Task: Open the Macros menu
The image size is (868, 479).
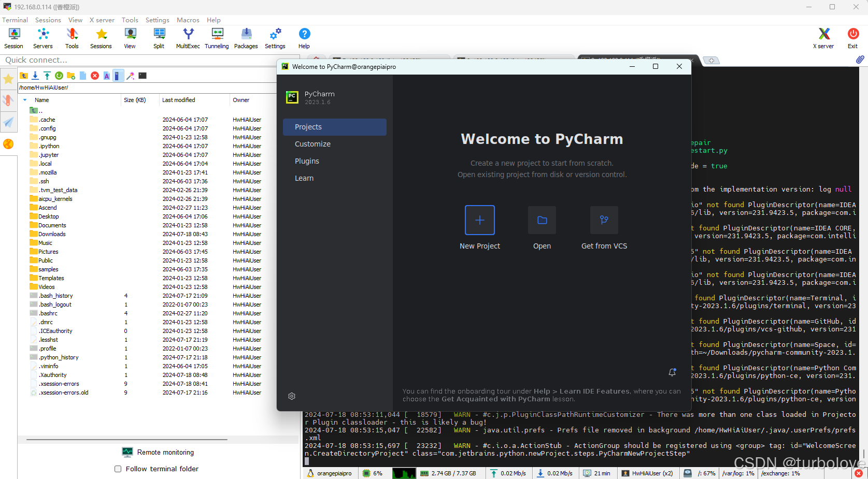Action: pyautogui.click(x=188, y=20)
